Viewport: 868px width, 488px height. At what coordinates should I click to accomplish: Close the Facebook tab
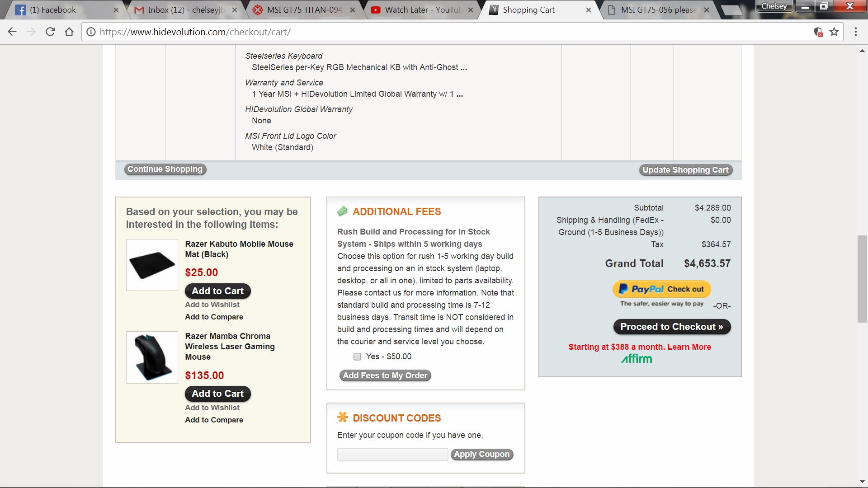116,10
